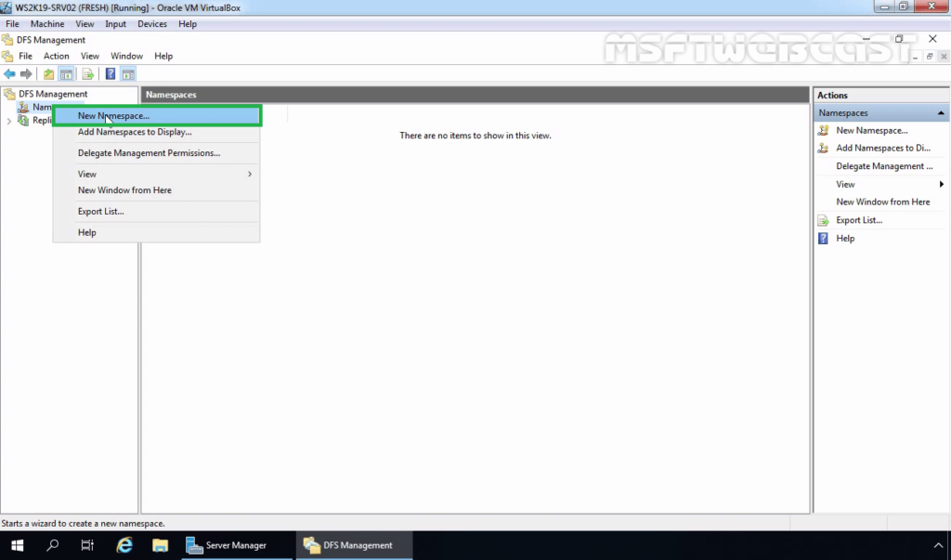Screen dimensions: 951x560
Task: Click 'There are no items to show' text
Action: (475, 136)
